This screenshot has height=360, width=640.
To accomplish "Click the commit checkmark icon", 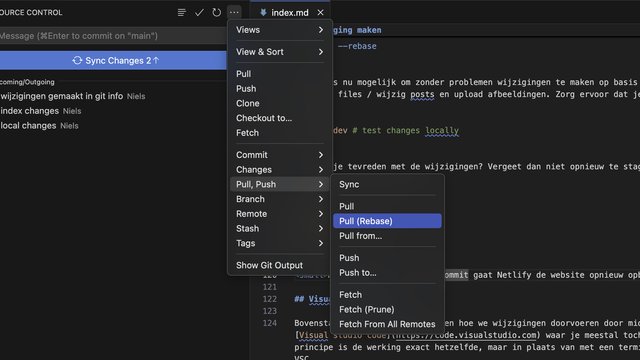I will pyautogui.click(x=199, y=13).
